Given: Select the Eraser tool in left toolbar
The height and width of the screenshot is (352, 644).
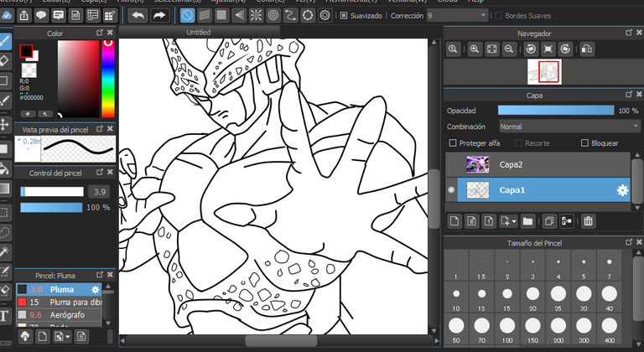Looking at the screenshot, I should (x=4, y=62).
